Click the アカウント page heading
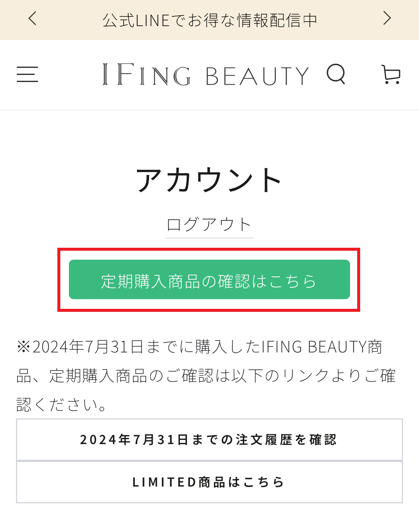This screenshot has width=419, height=532. pos(209,180)
